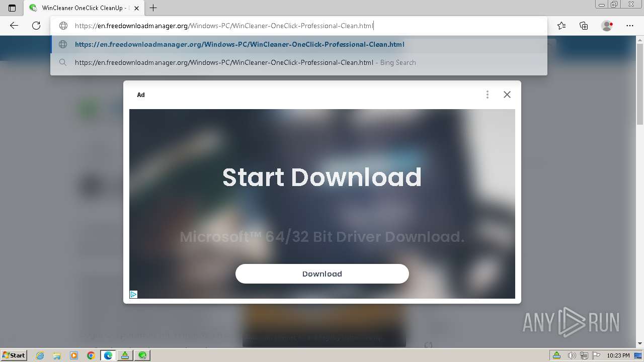644x362 pixels.
Task: Choose the bold URL suggestion in dropdown
Action: click(x=299, y=44)
